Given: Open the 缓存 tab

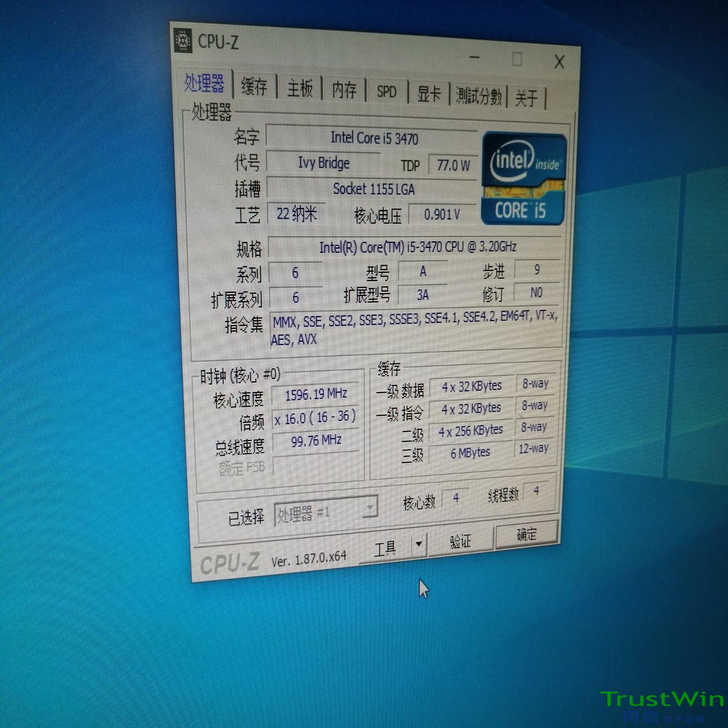Looking at the screenshot, I should 254,86.
